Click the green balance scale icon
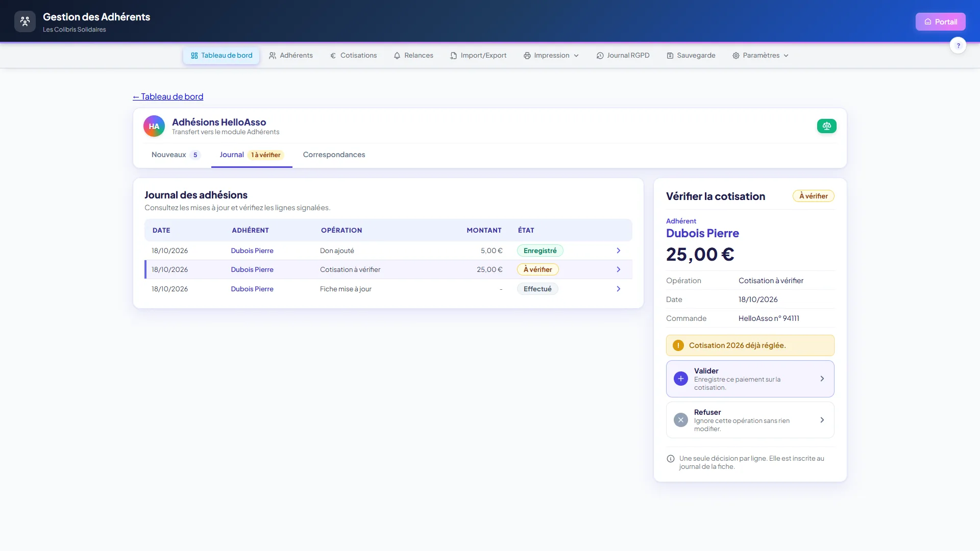Screen dimensions: 980x551 click(826, 126)
